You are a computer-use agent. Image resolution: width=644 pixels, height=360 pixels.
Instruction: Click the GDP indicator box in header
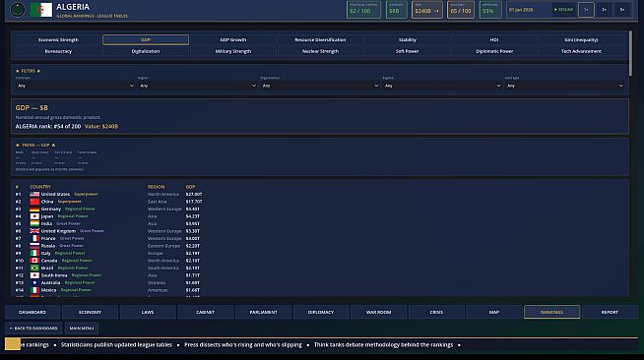click(x=427, y=10)
